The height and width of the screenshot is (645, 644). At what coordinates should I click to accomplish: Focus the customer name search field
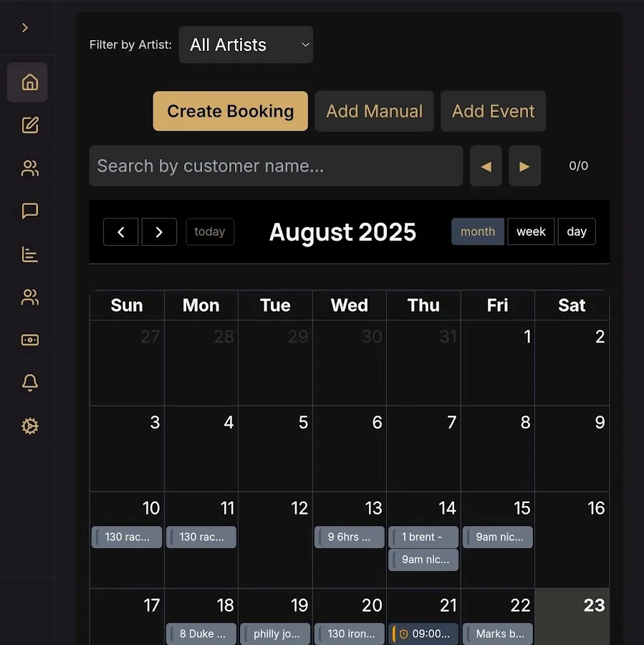276,166
